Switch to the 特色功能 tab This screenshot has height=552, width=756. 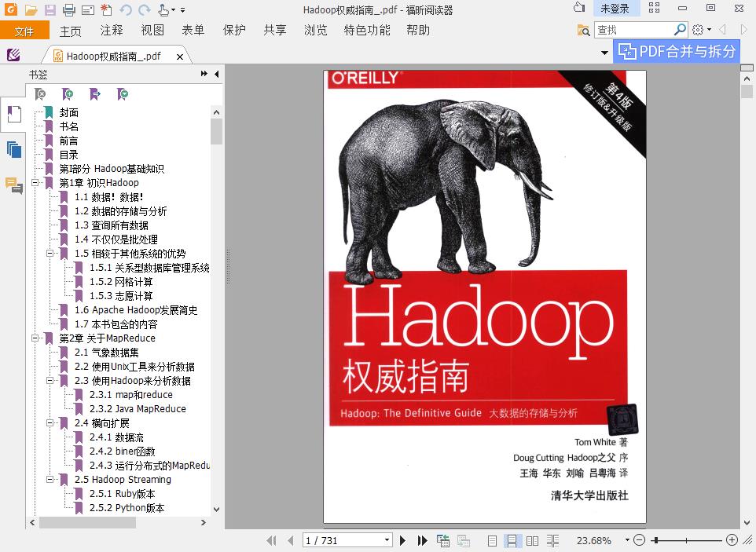[x=367, y=31]
